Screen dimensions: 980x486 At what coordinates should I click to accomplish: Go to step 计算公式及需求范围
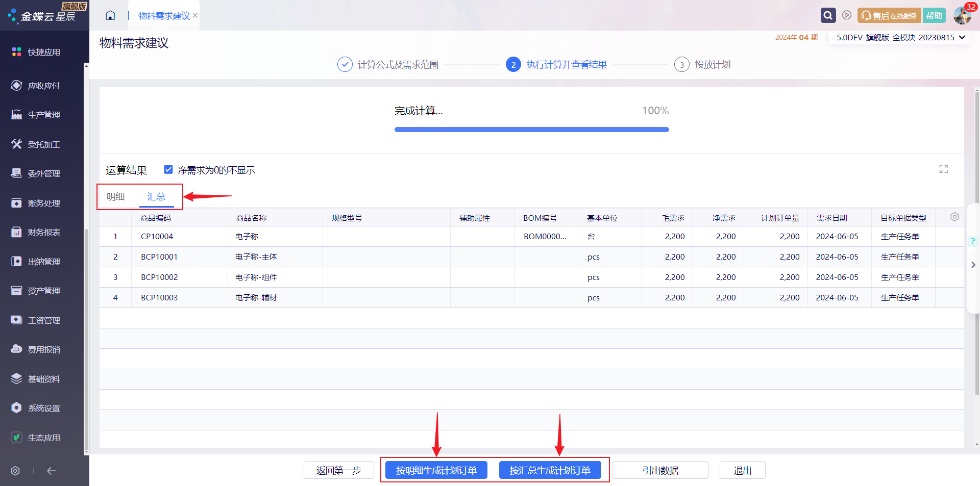[x=388, y=64]
